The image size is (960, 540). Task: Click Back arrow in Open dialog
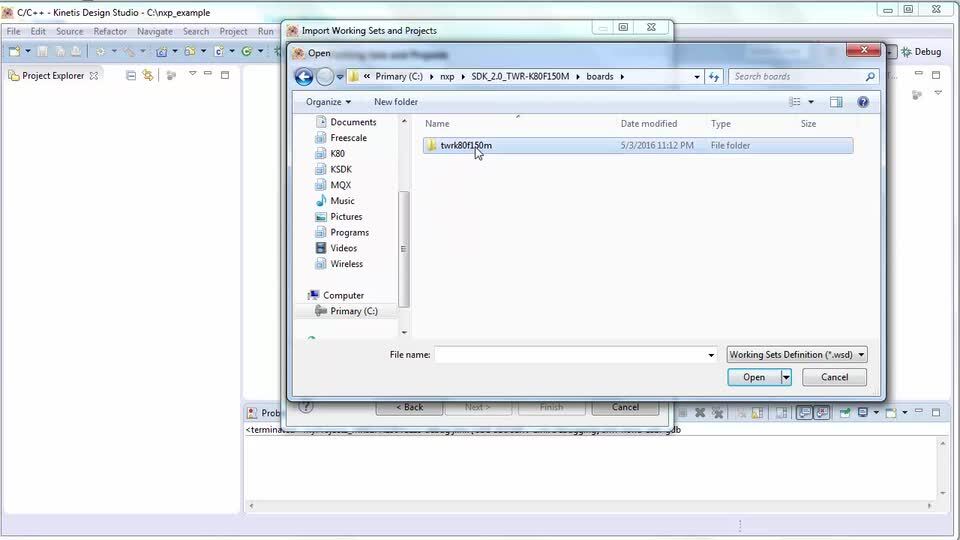(304, 77)
